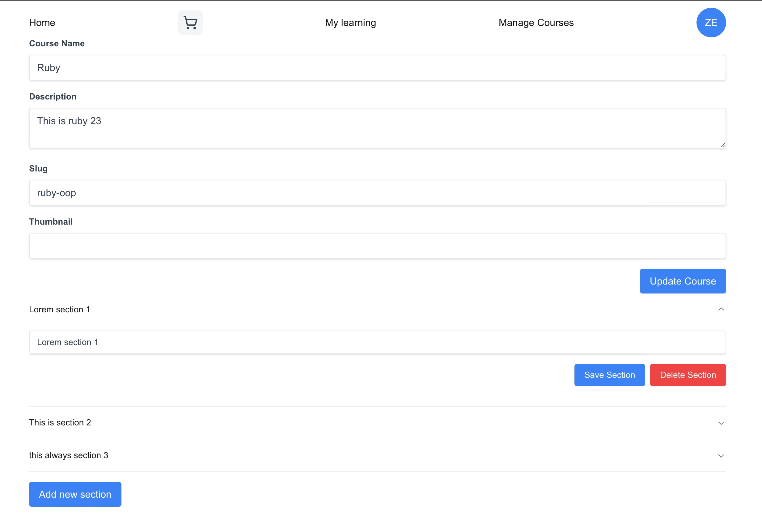762x532 pixels.
Task: Grab the Description textarea resize handle
Action: coord(722,146)
